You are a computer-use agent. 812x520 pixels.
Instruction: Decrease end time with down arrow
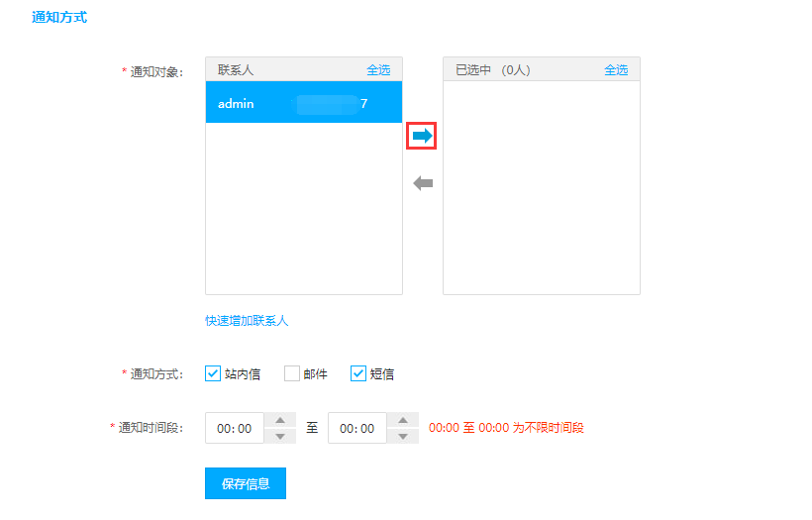tap(403, 436)
